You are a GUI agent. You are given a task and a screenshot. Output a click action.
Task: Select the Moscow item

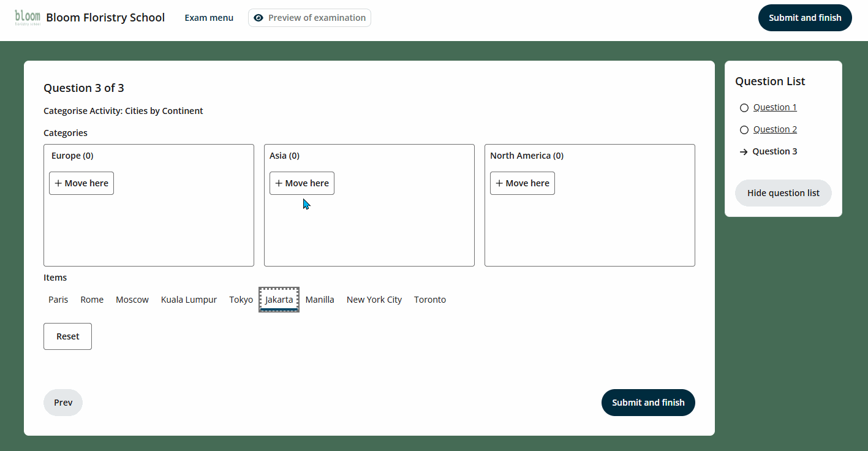point(132,300)
